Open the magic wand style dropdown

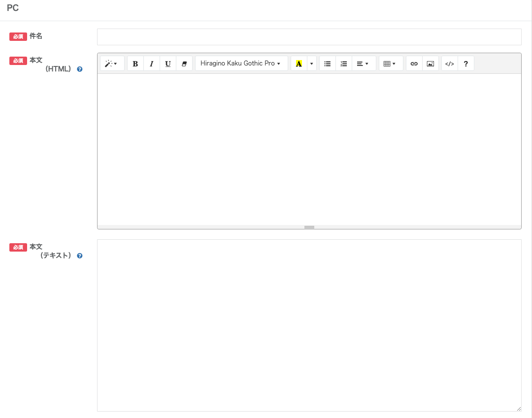tap(112, 64)
